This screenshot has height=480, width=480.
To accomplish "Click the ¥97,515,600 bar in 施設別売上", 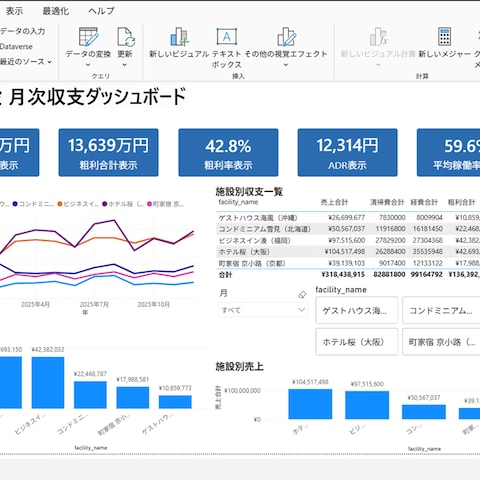I will pos(367,405).
